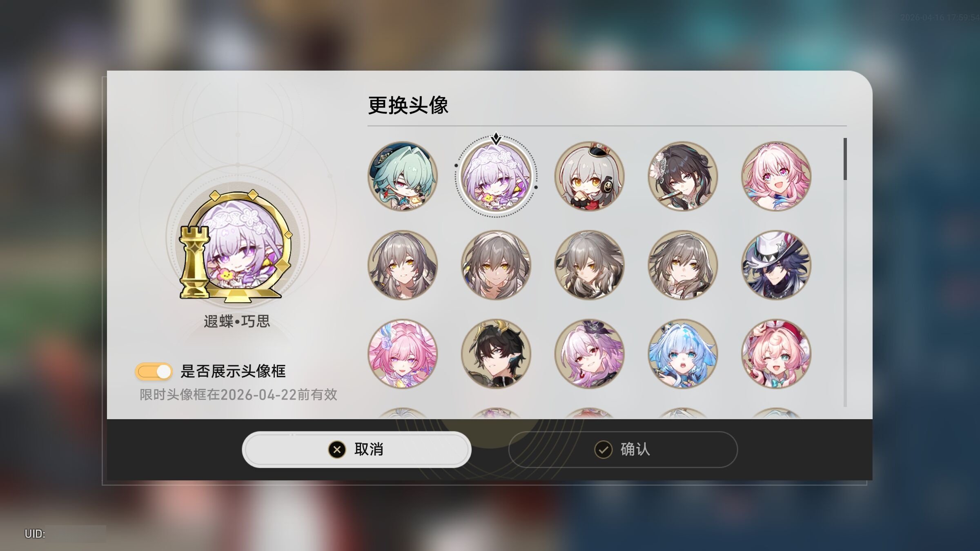Toggle the avatar frame display switch

pos(154,371)
